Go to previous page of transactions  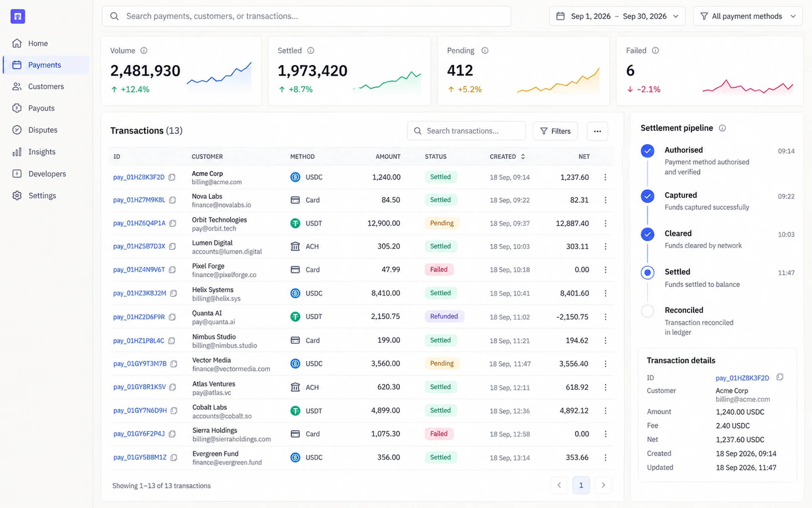pyautogui.click(x=559, y=485)
